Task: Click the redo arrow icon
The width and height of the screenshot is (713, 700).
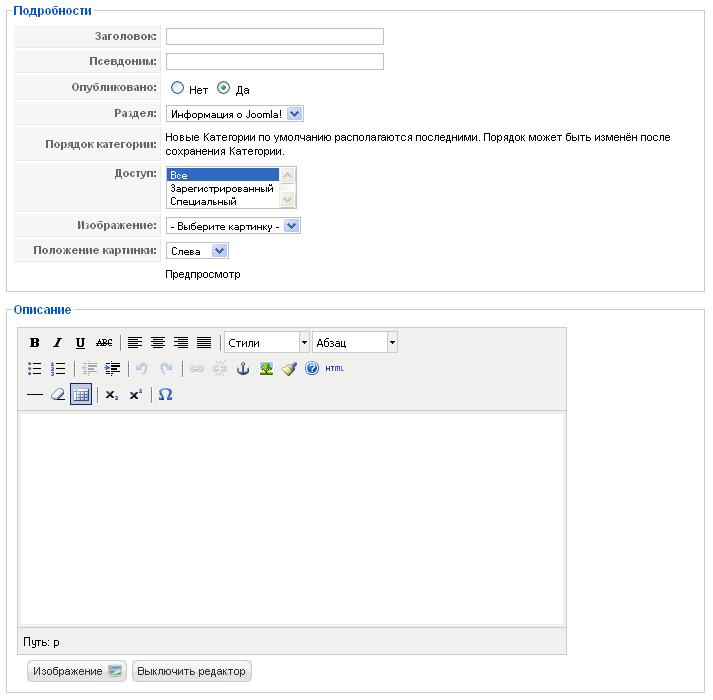Action: 166,368
